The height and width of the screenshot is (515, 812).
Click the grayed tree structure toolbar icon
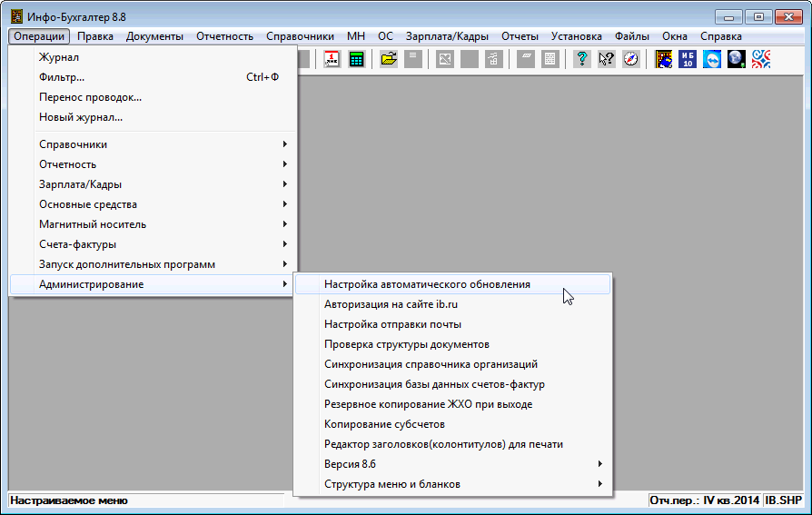(493, 59)
